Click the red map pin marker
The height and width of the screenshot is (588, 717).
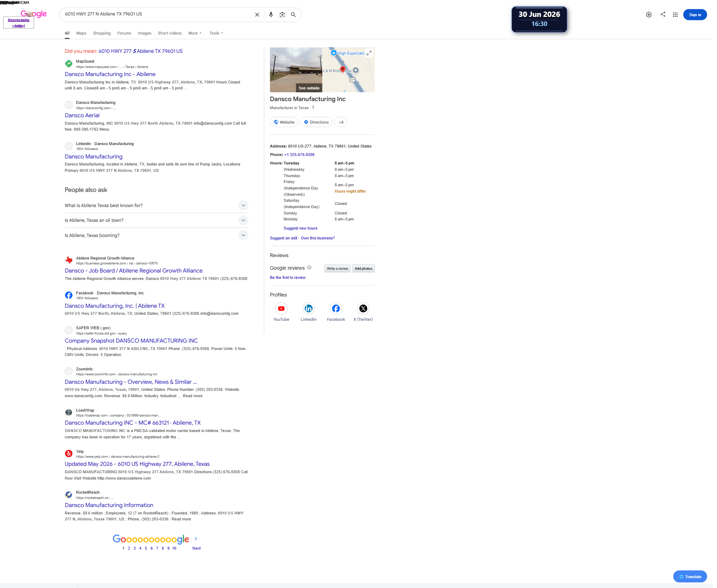pyautogui.click(x=342, y=69)
